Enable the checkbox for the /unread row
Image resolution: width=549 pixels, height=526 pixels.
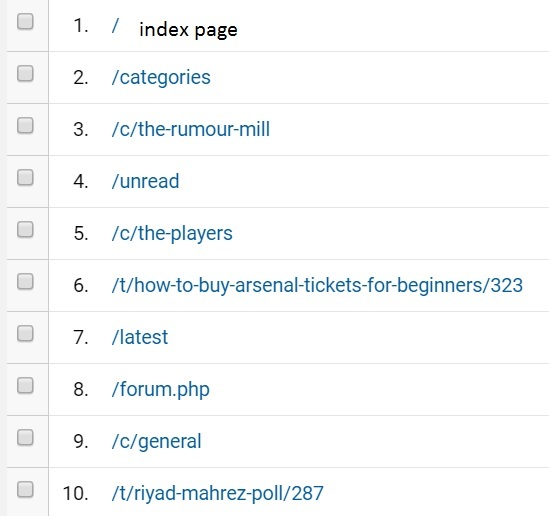coord(25,178)
